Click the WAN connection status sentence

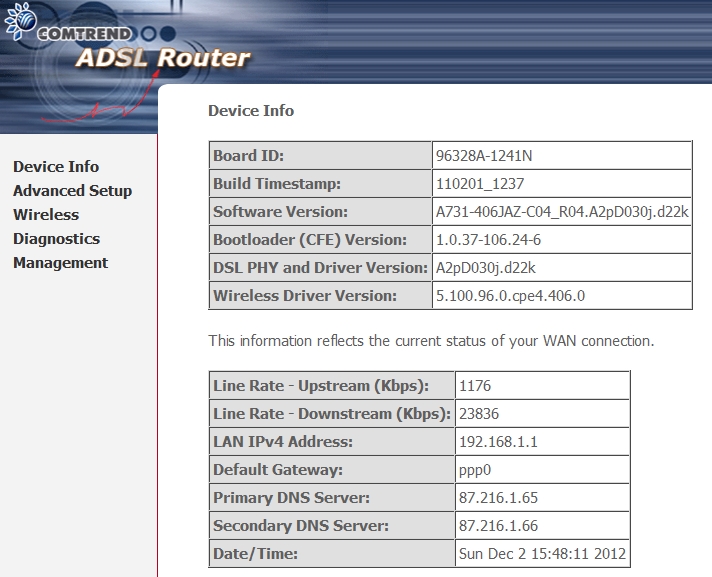[x=431, y=341]
